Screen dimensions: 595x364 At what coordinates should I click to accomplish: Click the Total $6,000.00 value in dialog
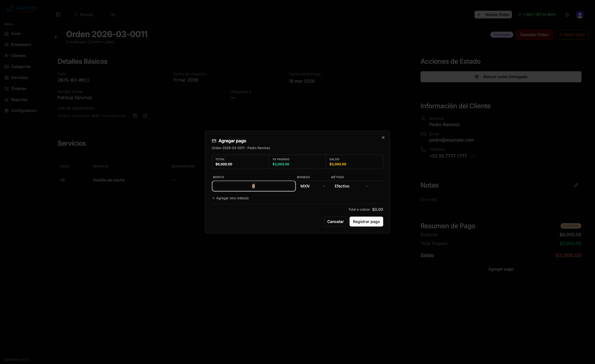pos(224,164)
